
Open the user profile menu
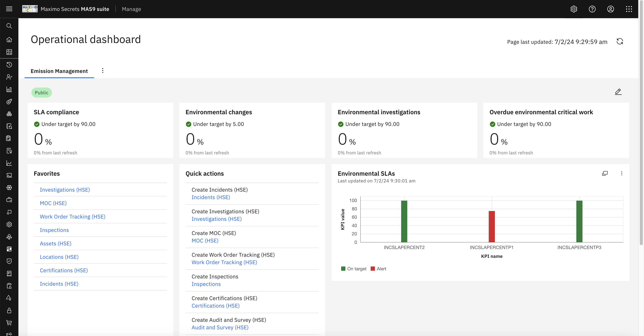coord(610,9)
